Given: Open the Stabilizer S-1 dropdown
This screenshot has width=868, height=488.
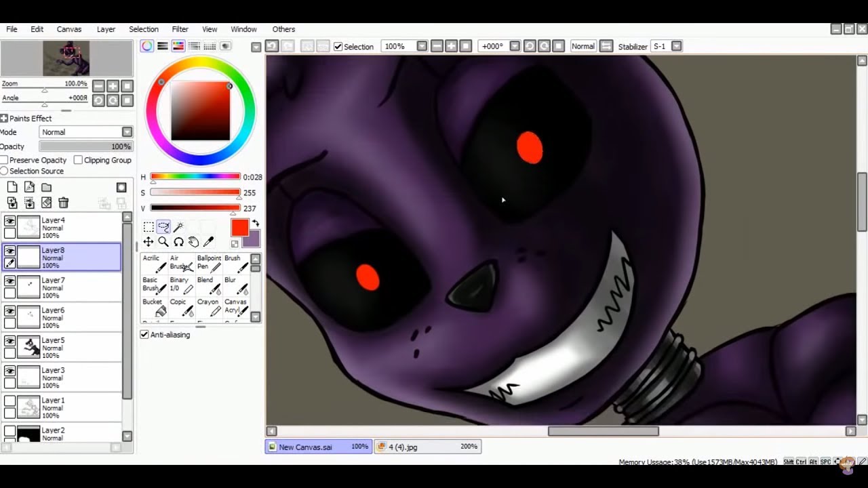Looking at the screenshot, I should point(676,46).
